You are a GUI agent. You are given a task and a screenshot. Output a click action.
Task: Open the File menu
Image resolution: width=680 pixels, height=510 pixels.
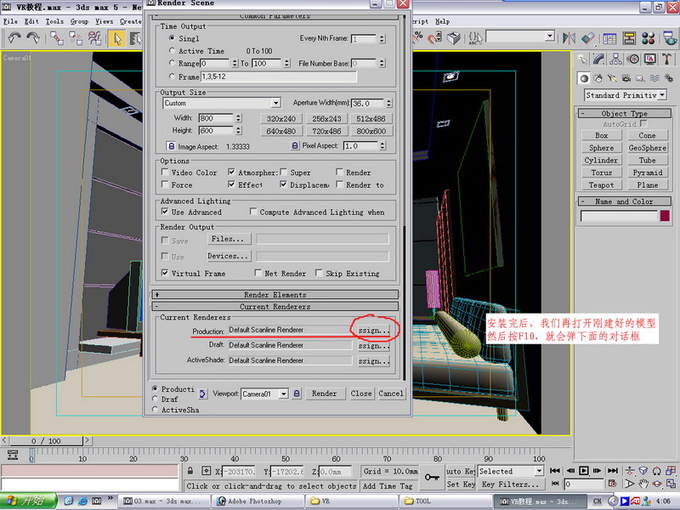coord(10,21)
